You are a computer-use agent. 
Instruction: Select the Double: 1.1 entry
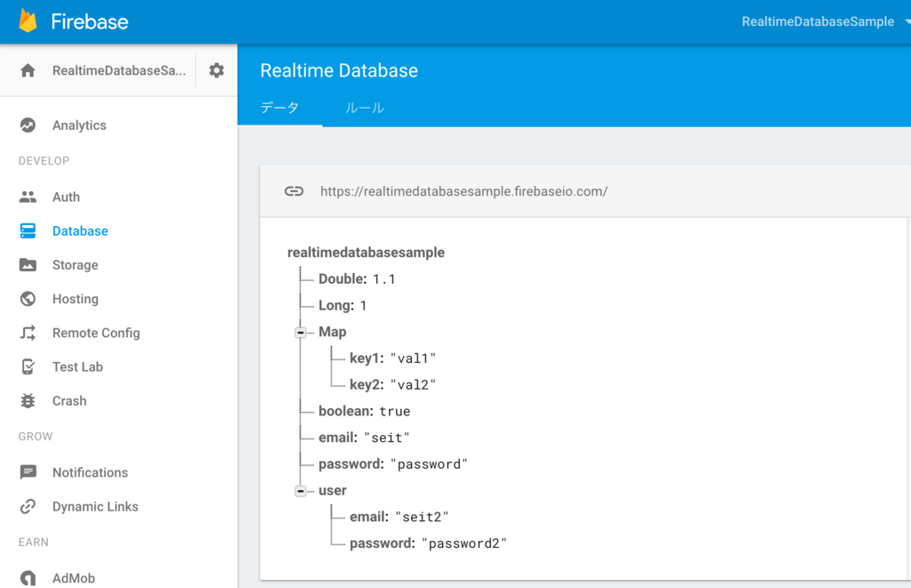click(x=357, y=279)
